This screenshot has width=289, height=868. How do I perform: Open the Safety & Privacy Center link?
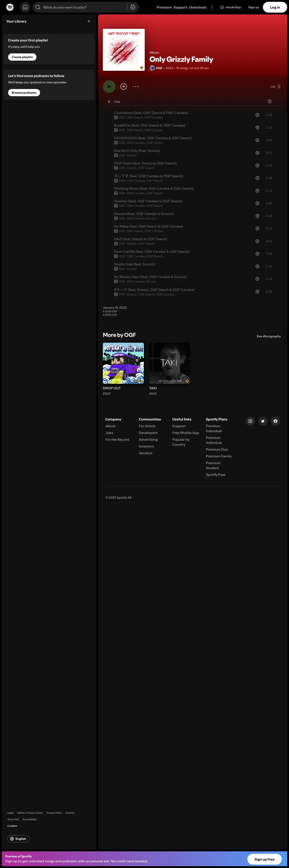30,813
